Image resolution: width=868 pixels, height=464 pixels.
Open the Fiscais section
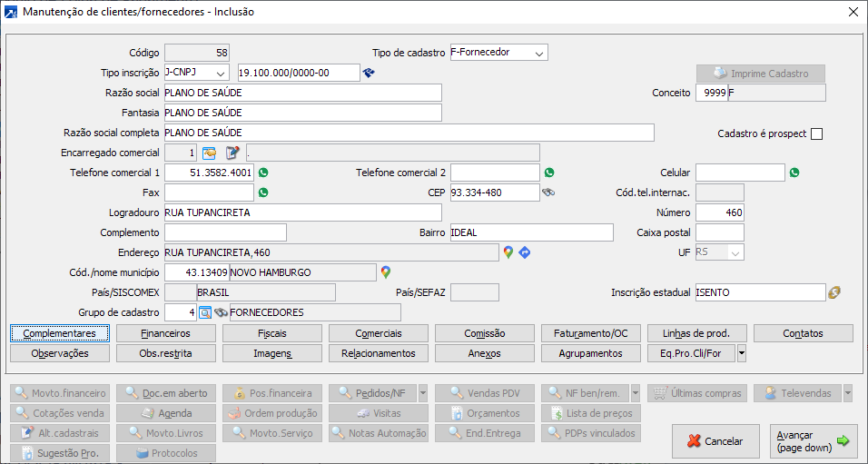(272, 333)
